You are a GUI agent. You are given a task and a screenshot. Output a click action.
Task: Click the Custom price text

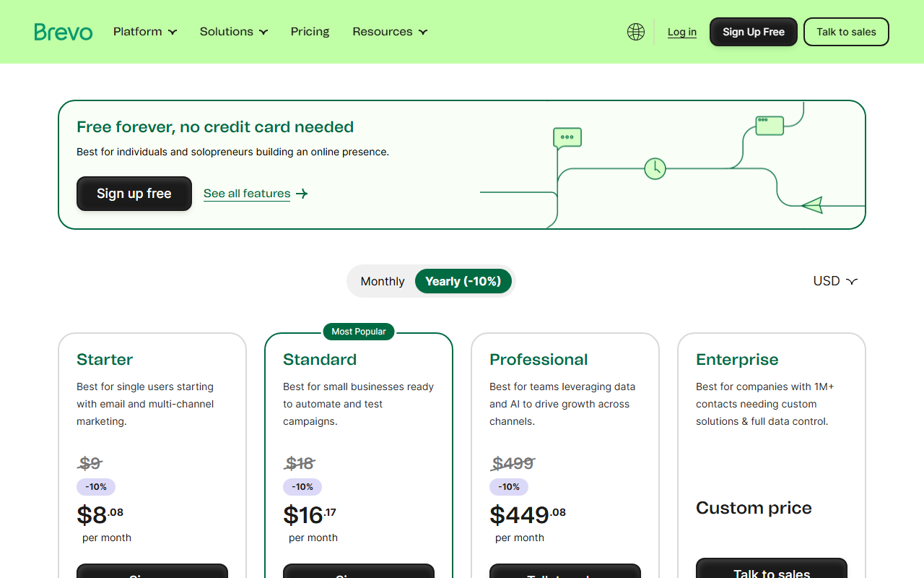pos(754,508)
